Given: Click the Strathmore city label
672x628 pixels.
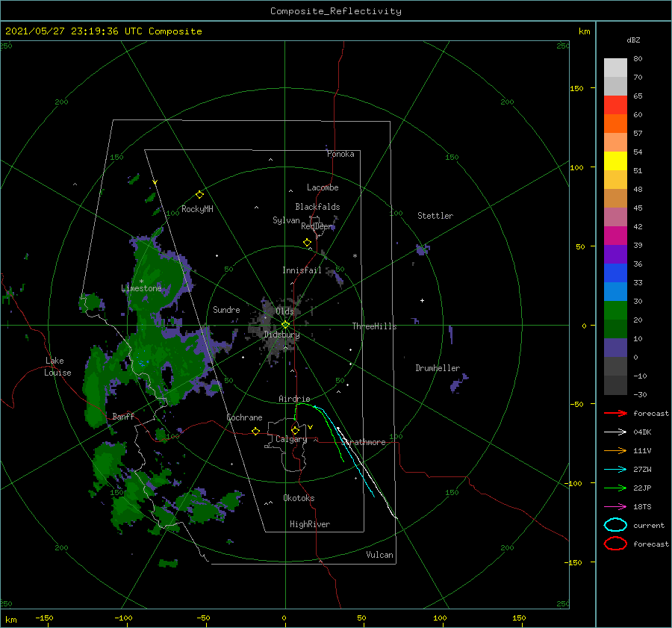Looking at the screenshot, I should [364, 442].
